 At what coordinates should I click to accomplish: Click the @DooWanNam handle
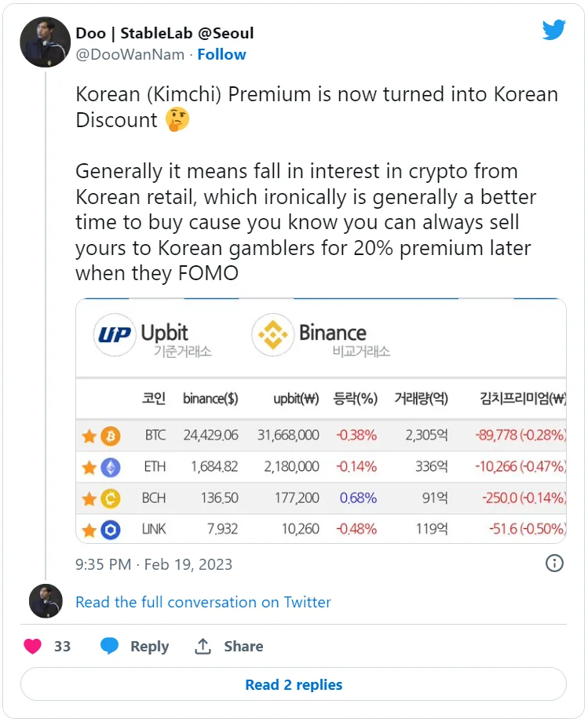click(130, 54)
